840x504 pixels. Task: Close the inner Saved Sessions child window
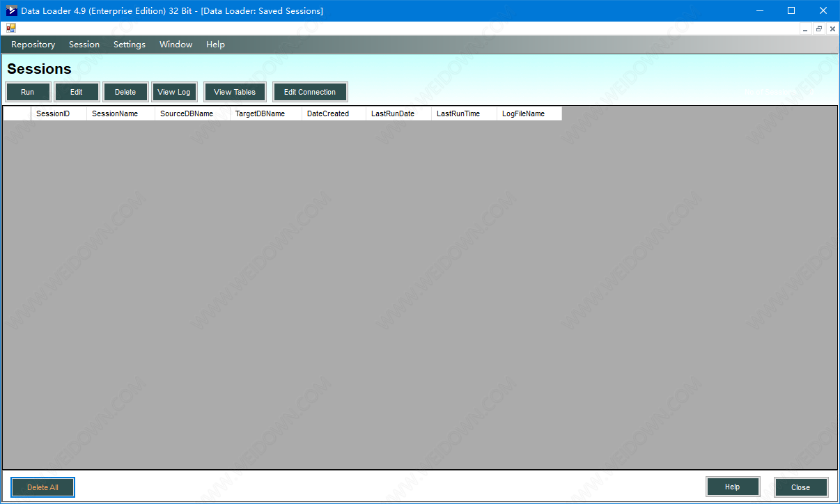[x=832, y=29]
